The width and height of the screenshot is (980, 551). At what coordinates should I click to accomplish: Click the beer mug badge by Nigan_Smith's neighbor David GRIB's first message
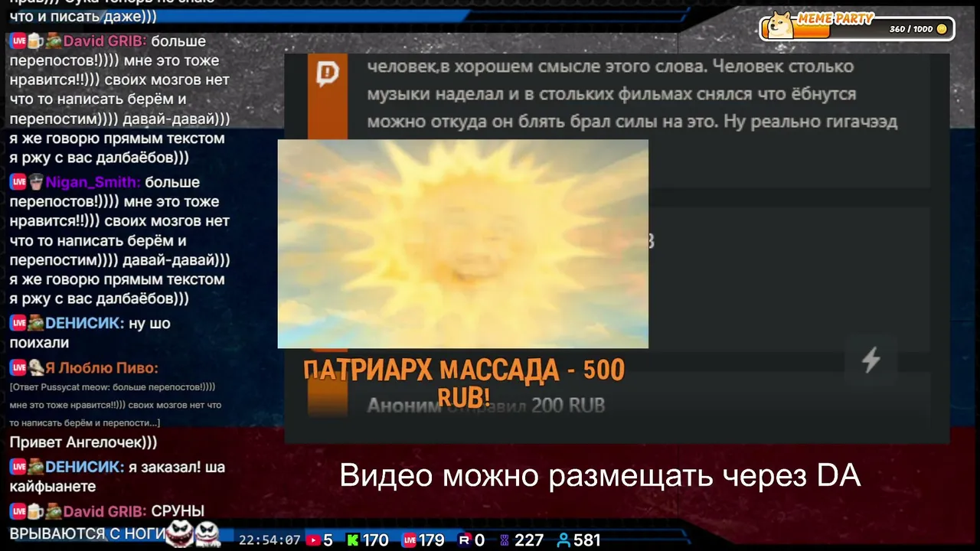click(x=35, y=41)
